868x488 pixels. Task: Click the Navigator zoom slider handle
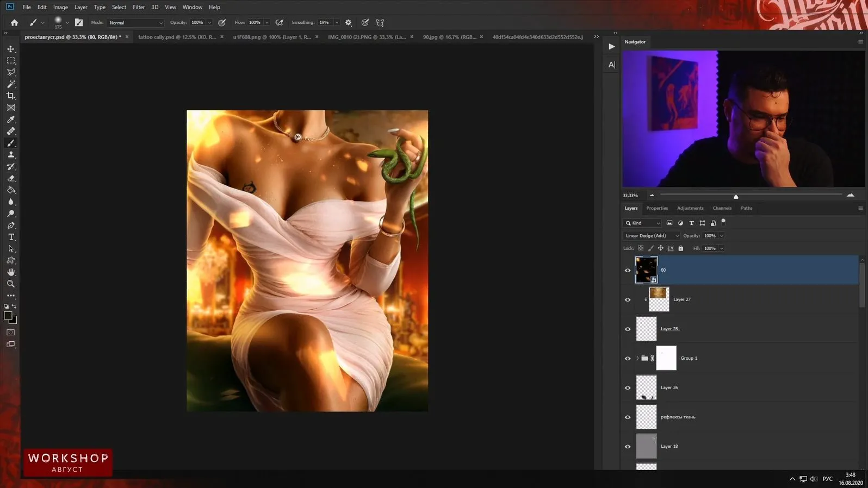tap(736, 196)
